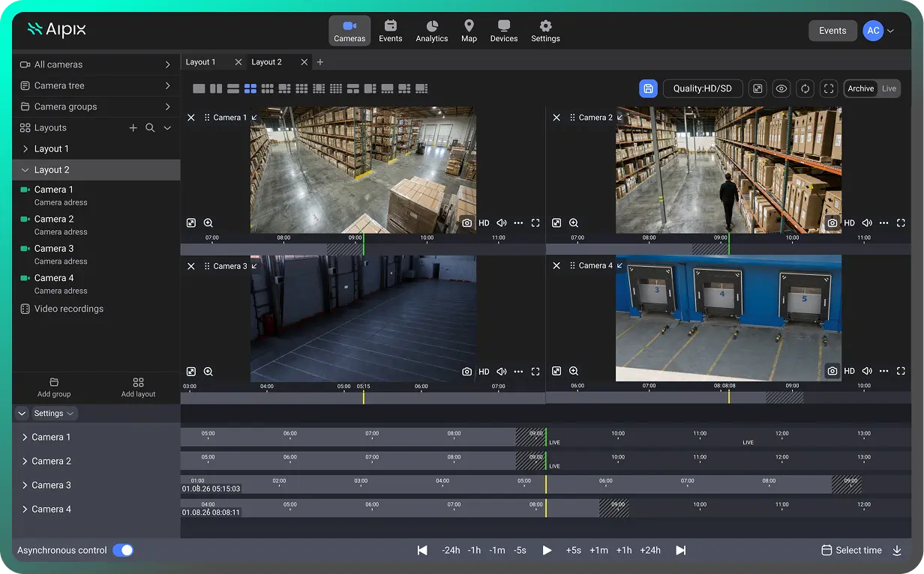Open the Quality:HD/SD selector
This screenshot has width=924, height=574.
[702, 88]
